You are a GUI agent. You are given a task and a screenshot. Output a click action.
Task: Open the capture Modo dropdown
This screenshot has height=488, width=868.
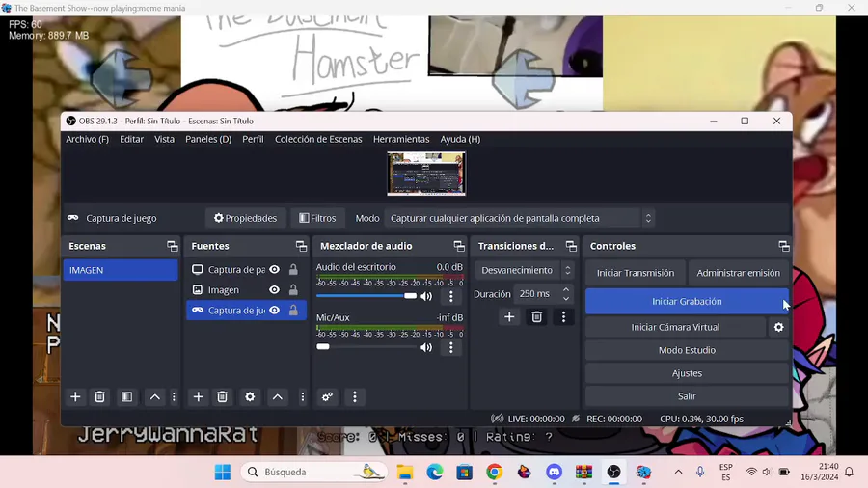tap(521, 218)
